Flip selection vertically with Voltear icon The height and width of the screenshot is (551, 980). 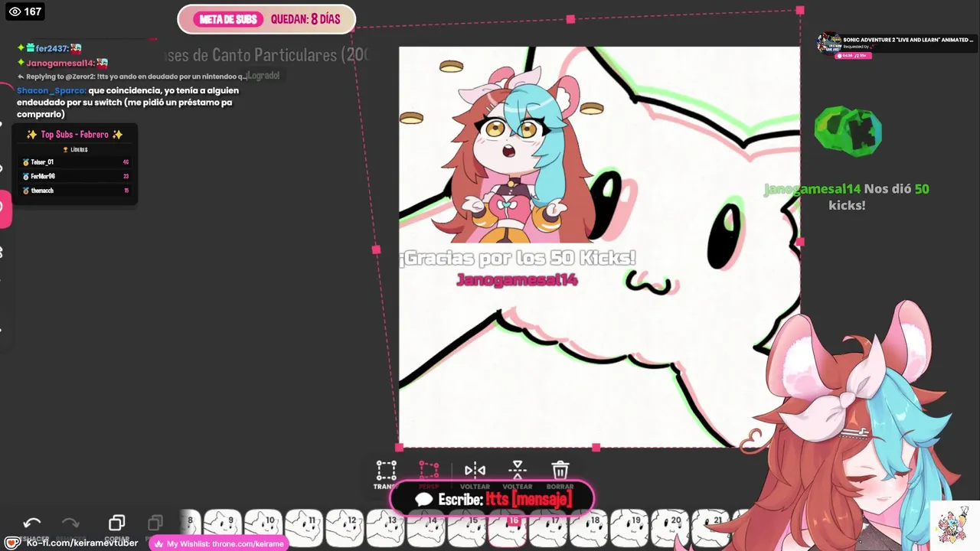518,470
